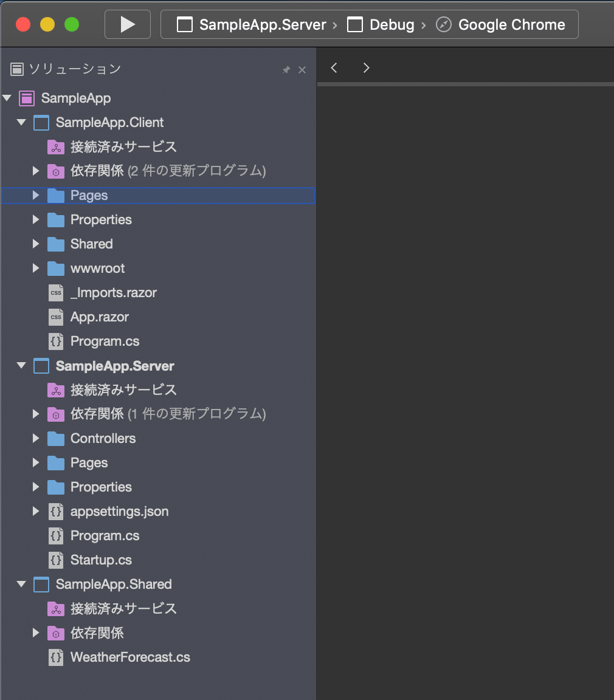Click the Google Chrome compass icon
Screen dimensions: 614x700
tap(443, 24)
